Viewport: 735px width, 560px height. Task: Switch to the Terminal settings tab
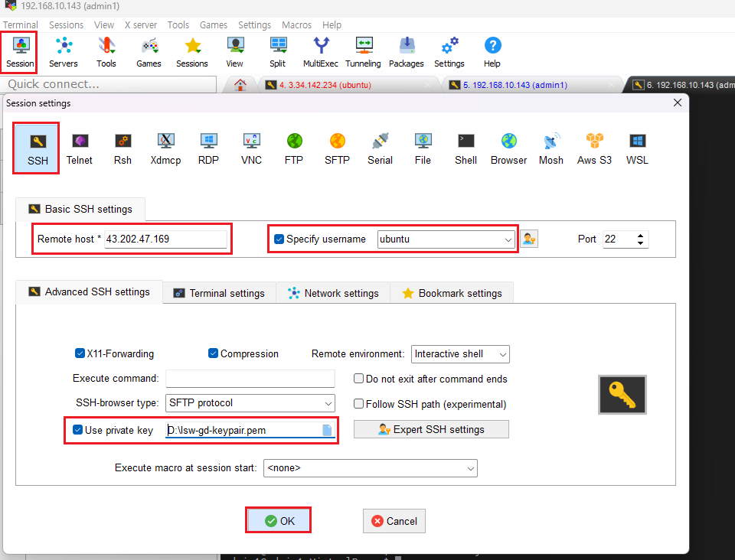click(x=220, y=293)
